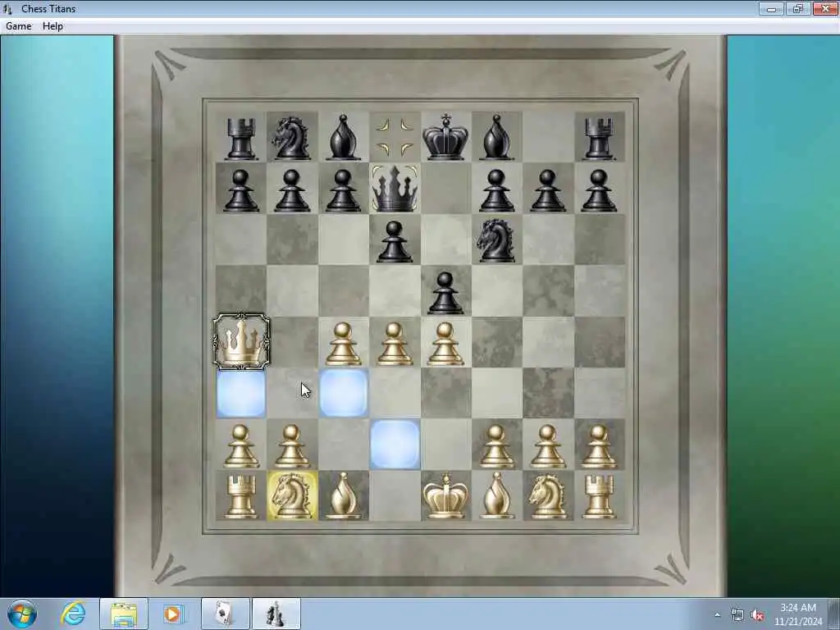
Task: Select the black pawn on a7
Action: pos(240,190)
